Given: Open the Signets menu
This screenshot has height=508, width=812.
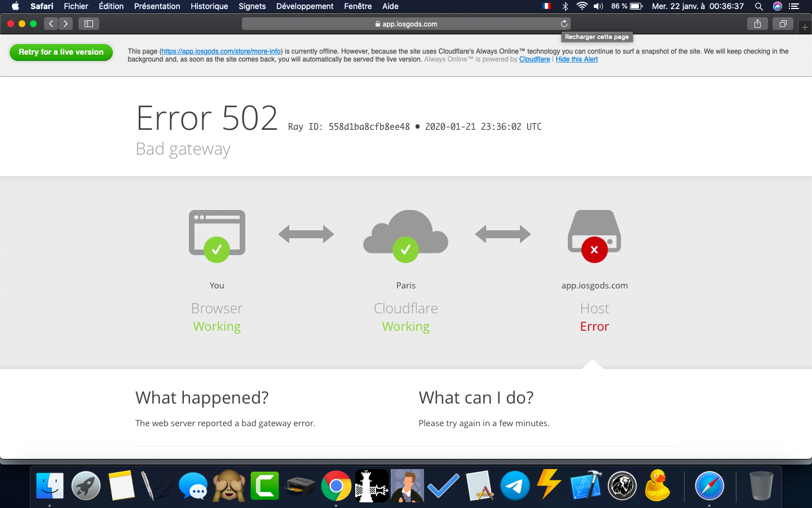Looking at the screenshot, I should click(252, 6).
